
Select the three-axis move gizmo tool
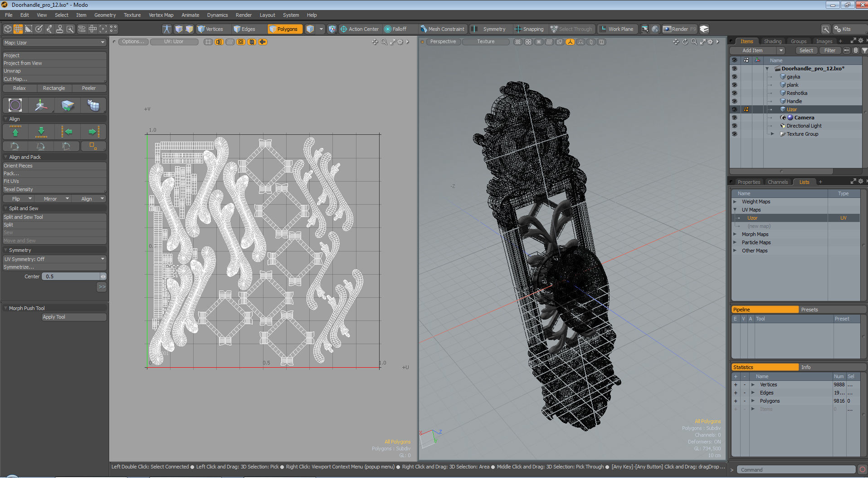pos(41,105)
